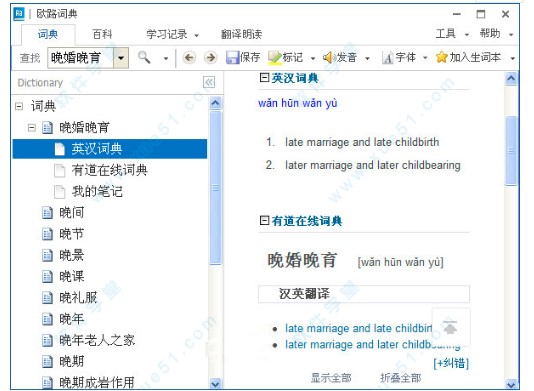Click the 晚景 entry document icon
Screen dimensions: 534x391
(x=47, y=255)
